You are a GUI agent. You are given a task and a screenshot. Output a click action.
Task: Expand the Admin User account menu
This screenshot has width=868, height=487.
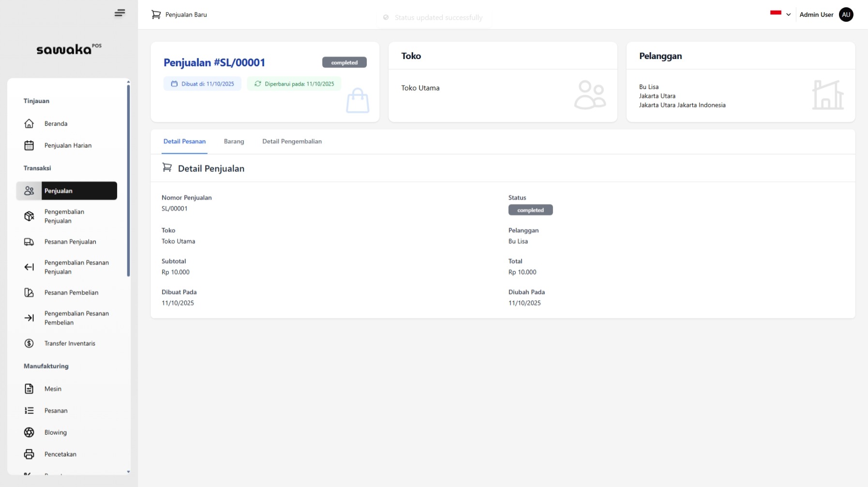click(x=816, y=15)
